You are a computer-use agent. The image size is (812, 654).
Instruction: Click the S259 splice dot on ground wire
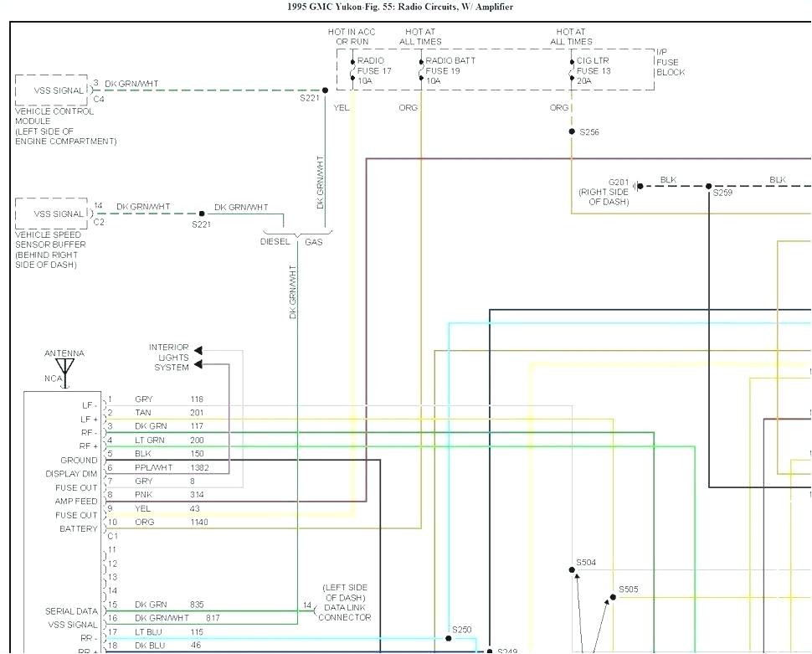(x=708, y=186)
